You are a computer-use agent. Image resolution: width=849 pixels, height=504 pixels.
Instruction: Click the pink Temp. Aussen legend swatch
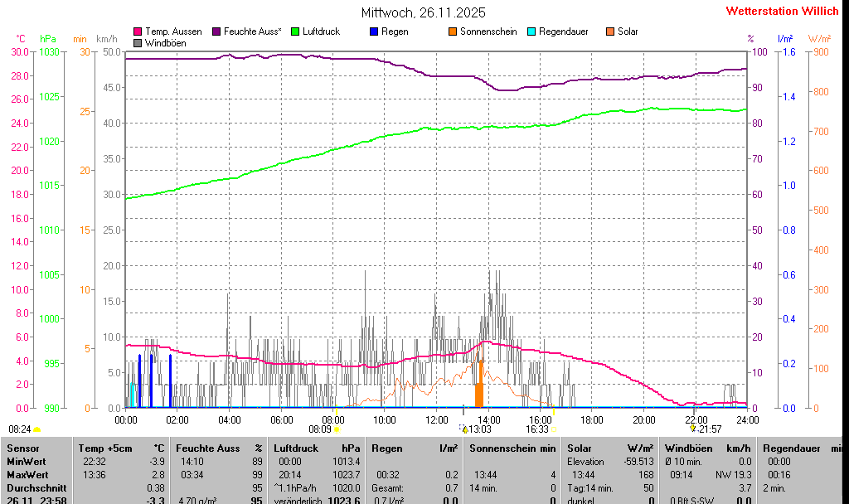click(138, 31)
